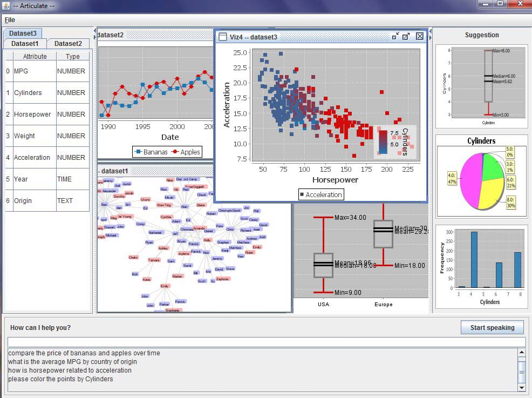
Task: Select the Horsepower row in the attribute table
Action: [x=32, y=114]
